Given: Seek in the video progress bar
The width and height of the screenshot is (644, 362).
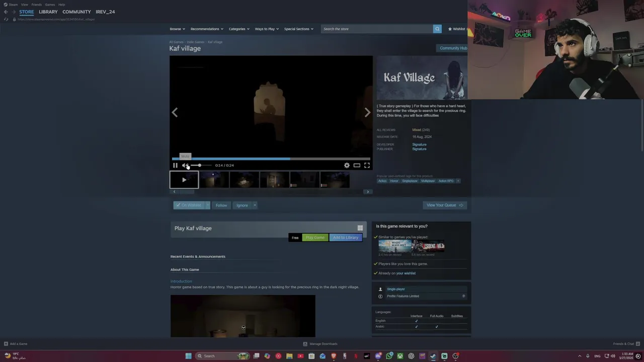Looking at the screenshot, I should (x=271, y=158).
